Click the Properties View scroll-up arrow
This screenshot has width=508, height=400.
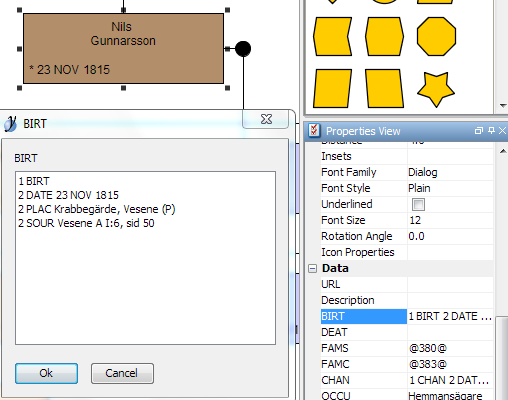click(x=503, y=152)
